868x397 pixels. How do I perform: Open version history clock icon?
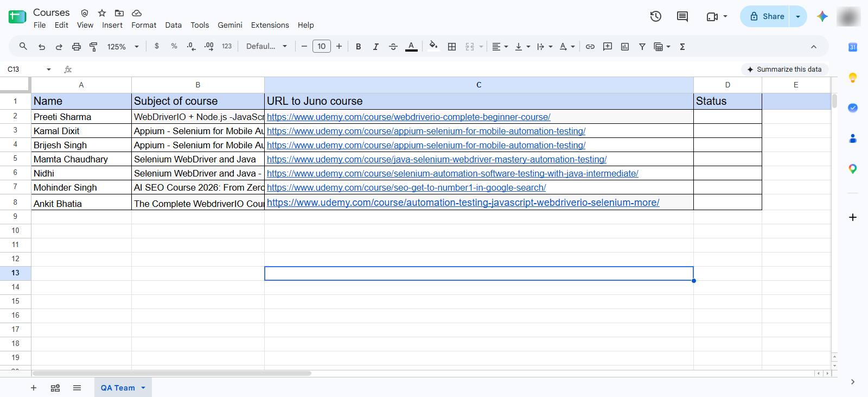pos(656,16)
